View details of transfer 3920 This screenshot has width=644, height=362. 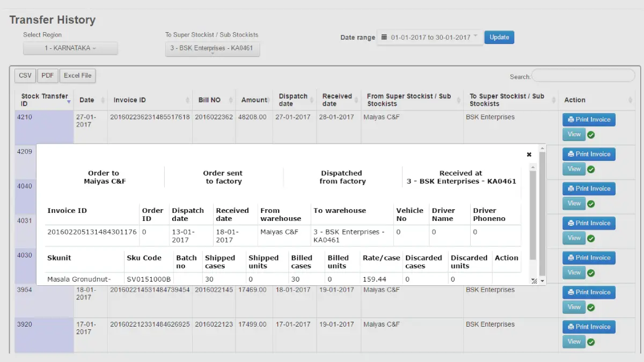tap(574, 342)
